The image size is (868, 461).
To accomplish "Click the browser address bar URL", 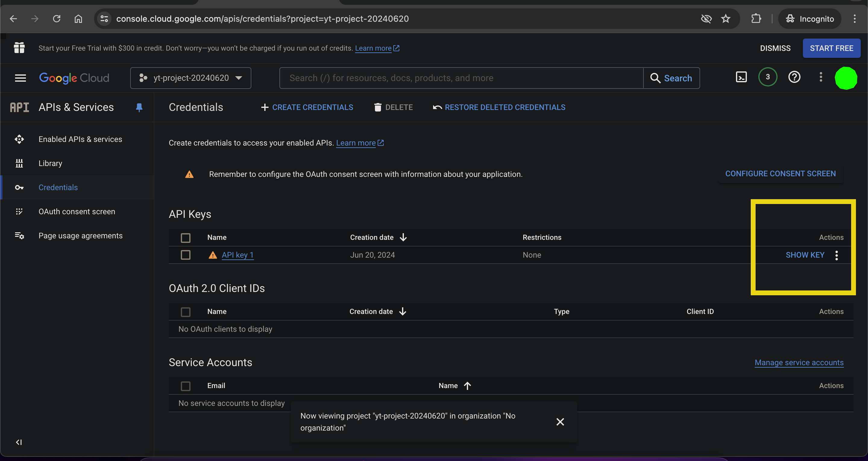I will coord(263,19).
